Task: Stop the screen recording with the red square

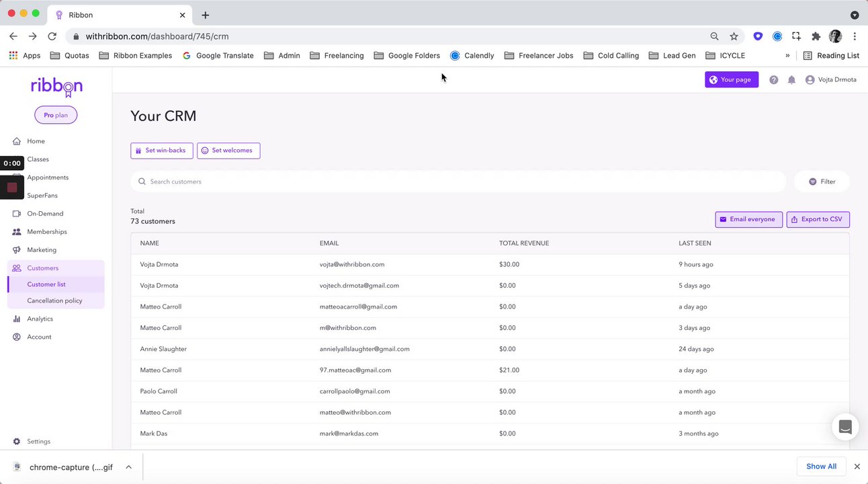Action: (12, 188)
